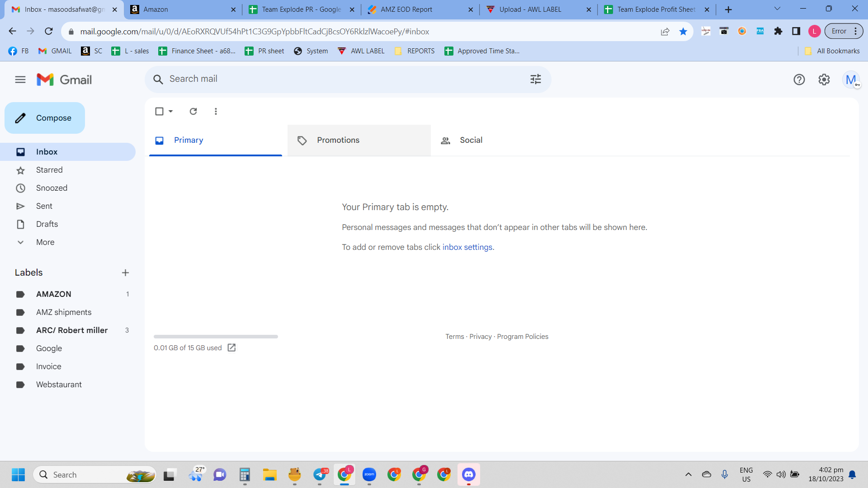The height and width of the screenshot is (488, 868).
Task: Open the Privacy link
Action: point(480,337)
